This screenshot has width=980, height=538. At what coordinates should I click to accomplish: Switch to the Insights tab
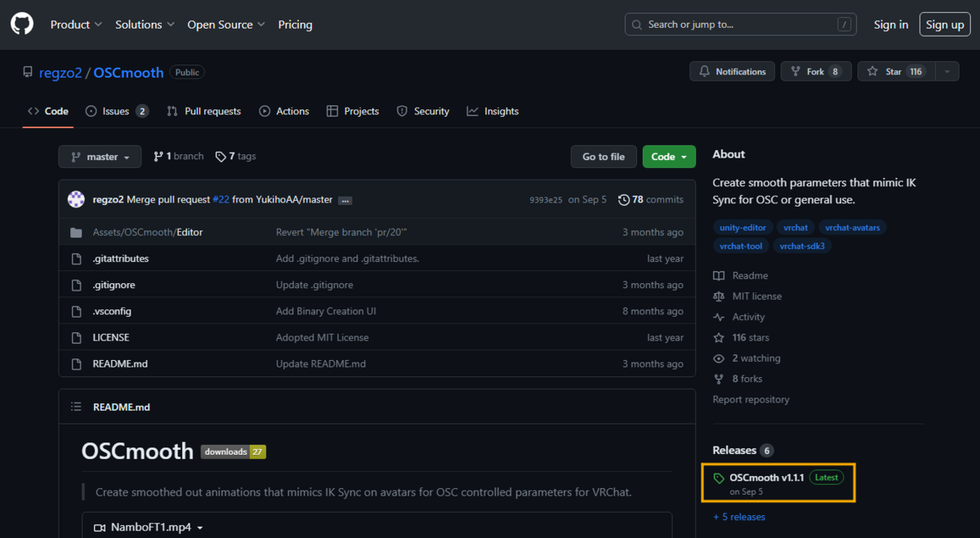point(493,111)
